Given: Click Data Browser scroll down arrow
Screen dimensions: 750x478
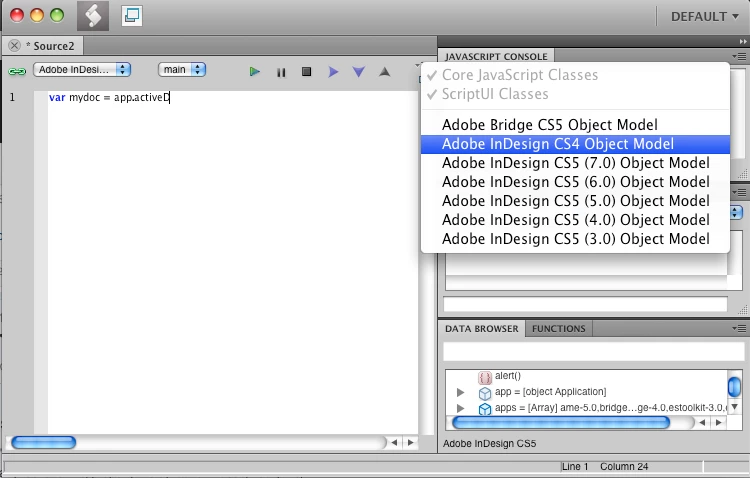Looking at the screenshot, I should pyautogui.click(x=734, y=407).
